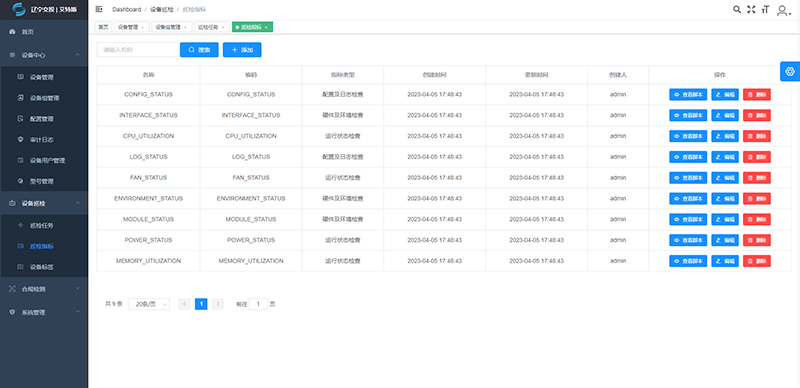Toggle fullscreen mode icon in header

(x=751, y=9)
